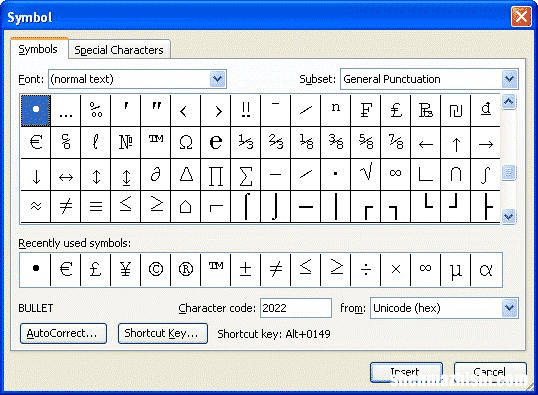This screenshot has height=395, width=538.
Task: Pick the numero sign symbol
Action: pyautogui.click(x=126, y=142)
